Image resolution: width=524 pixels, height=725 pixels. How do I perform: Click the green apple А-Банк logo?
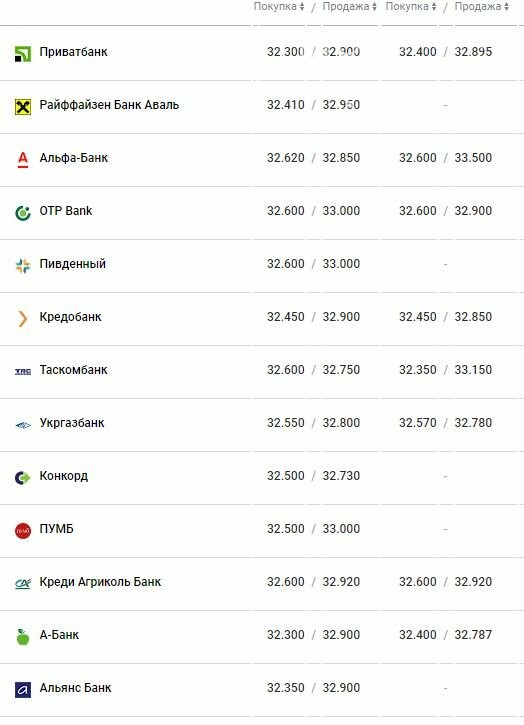coord(23,637)
